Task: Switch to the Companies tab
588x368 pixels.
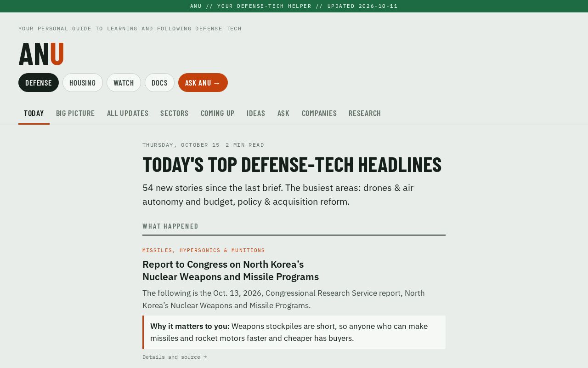Action: coord(319,113)
